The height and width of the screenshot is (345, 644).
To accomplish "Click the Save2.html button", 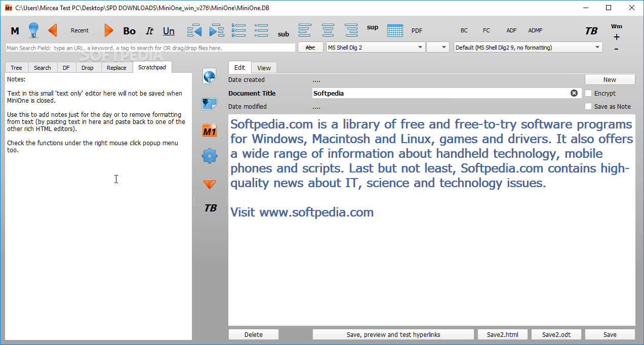I will point(503,334).
